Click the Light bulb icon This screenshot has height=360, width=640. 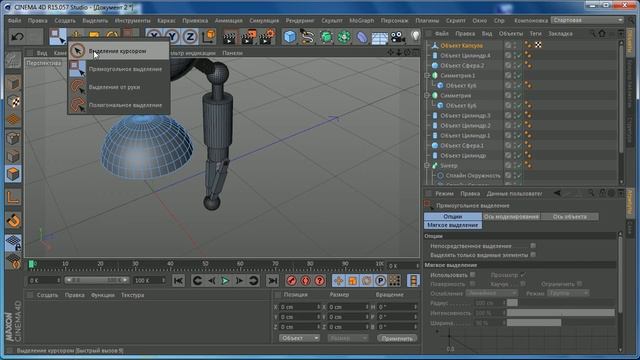tap(415, 36)
